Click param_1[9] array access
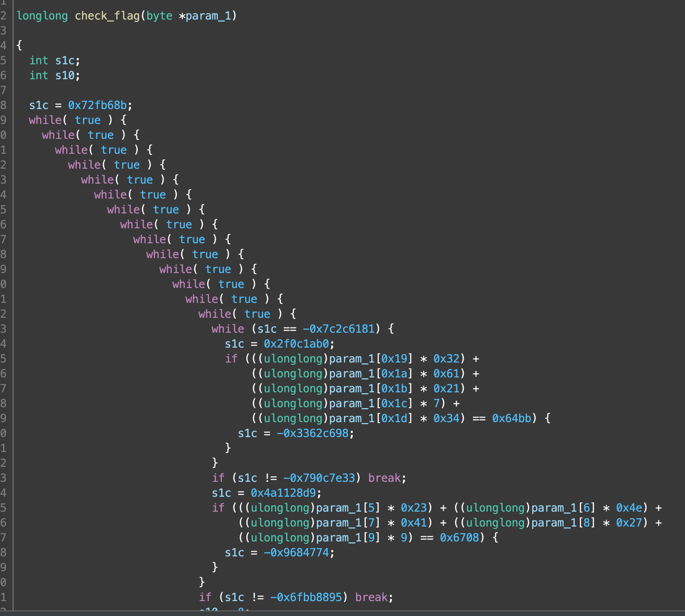 tap(349, 538)
